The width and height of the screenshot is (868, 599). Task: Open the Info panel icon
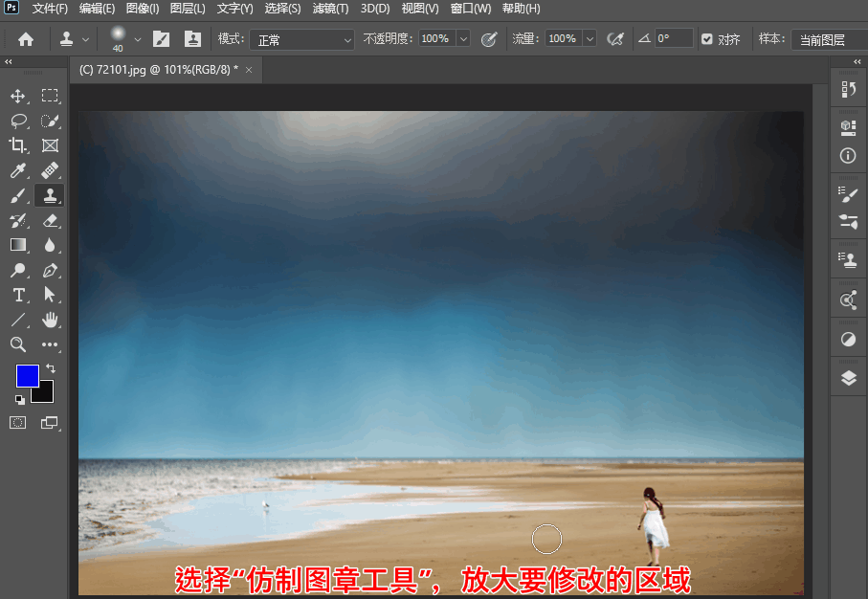tap(848, 156)
